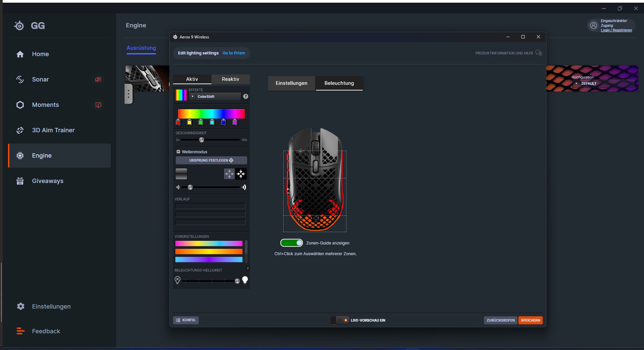The width and height of the screenshot is (644, 350).
Task: Click the Go to Prism link
Action: point(234,53)
